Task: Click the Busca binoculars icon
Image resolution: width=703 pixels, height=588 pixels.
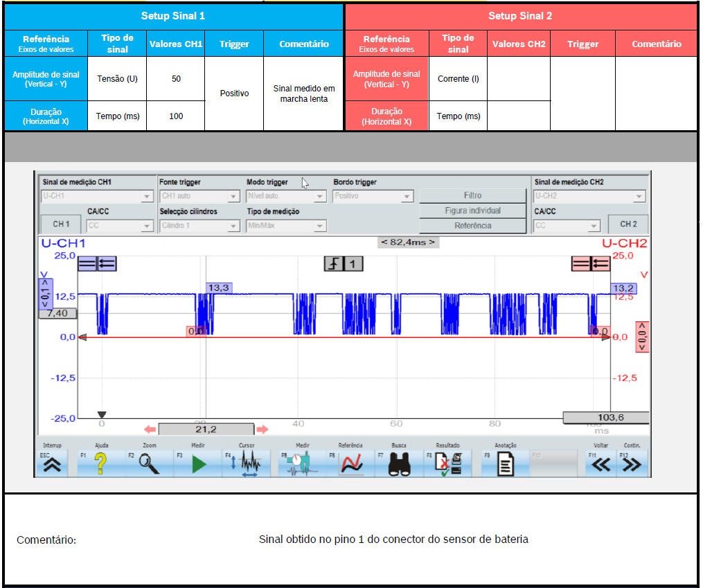Action: coord(400,465)
